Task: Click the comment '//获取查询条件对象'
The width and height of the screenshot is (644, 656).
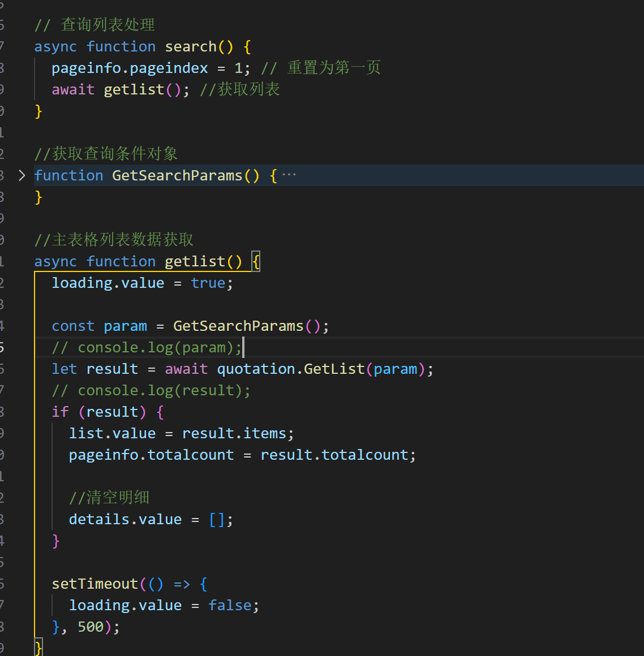Action: click(x=106, y=154)
